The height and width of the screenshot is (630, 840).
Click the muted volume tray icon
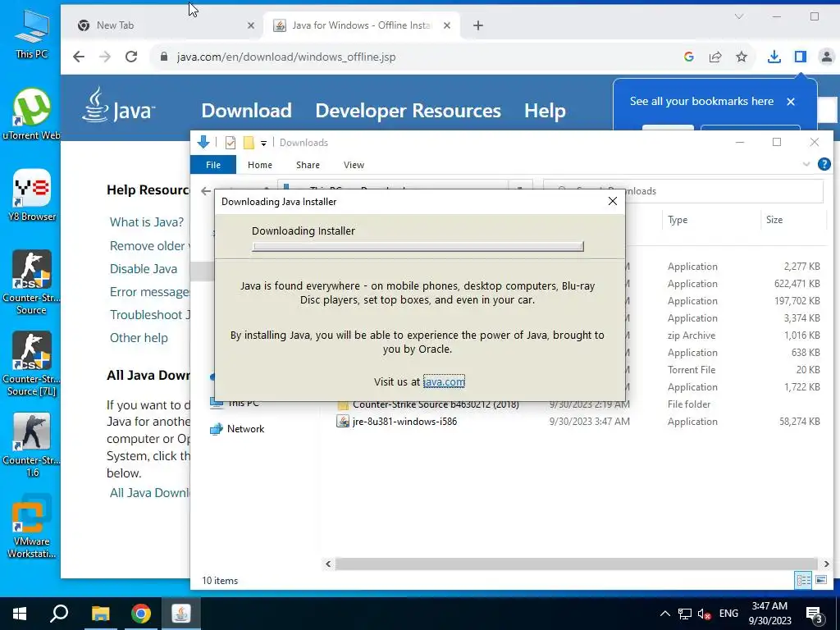tap(705, 614)
